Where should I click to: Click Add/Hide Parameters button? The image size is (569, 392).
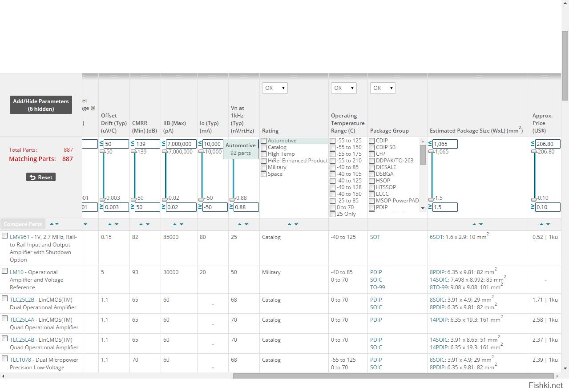[x=41, y=105]
